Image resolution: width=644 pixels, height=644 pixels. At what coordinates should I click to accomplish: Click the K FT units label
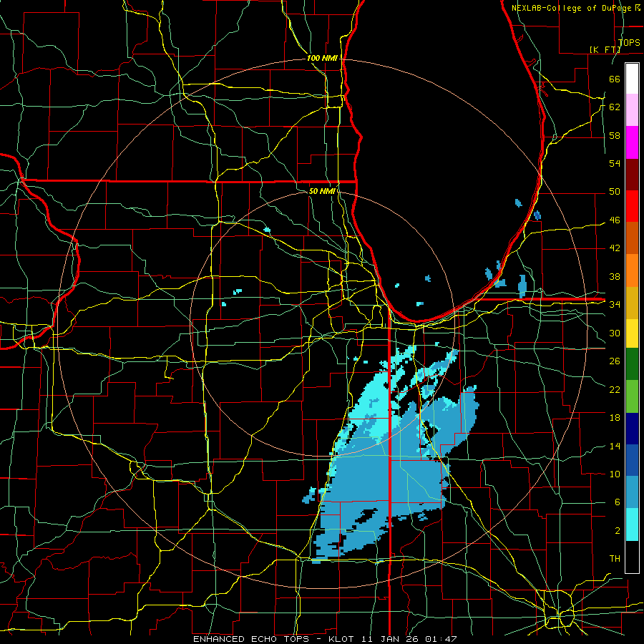(x=605, y=49)
